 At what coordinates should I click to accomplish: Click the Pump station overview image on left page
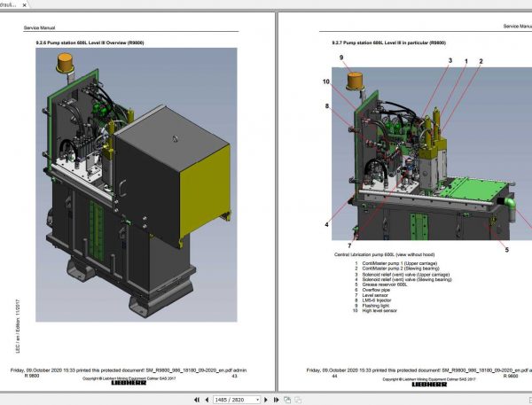click(x=137, y=185)
